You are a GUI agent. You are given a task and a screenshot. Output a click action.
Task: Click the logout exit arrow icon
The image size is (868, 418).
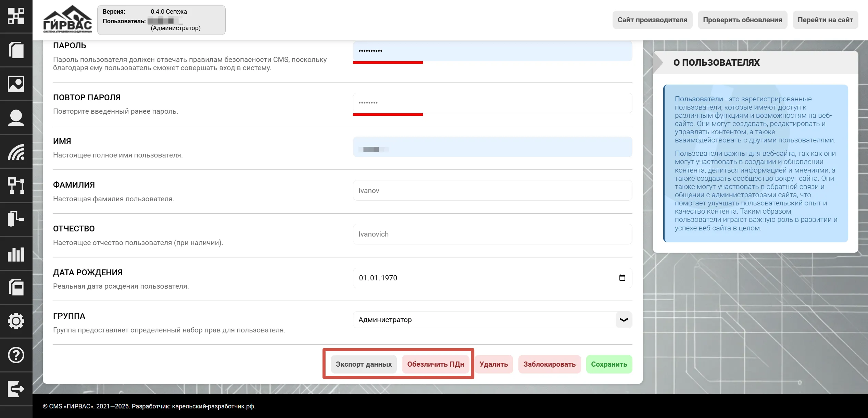16,389
